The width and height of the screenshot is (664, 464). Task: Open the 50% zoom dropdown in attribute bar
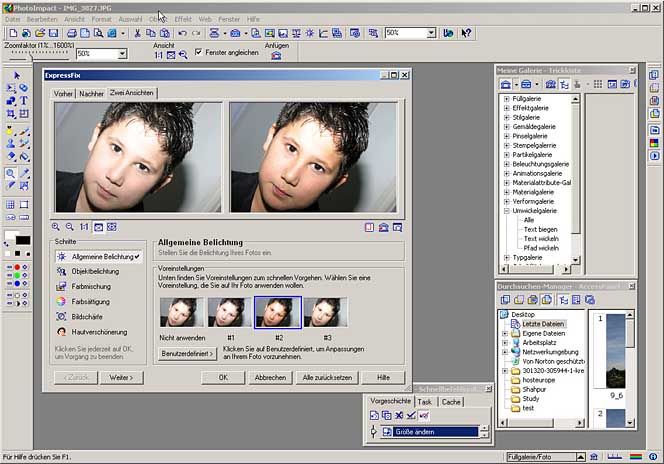pos(122,54)
